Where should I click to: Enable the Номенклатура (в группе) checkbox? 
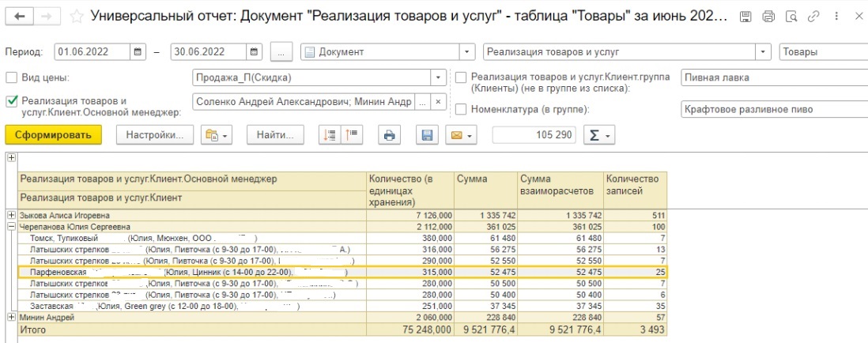pyautogui.click(x=462, y=109)
